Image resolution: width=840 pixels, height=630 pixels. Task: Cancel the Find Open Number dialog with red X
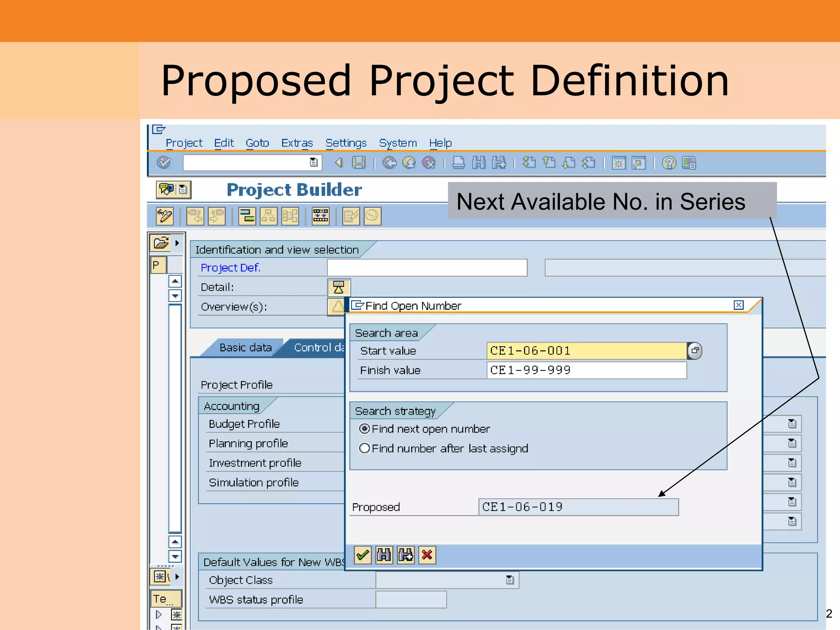(427, 555)
